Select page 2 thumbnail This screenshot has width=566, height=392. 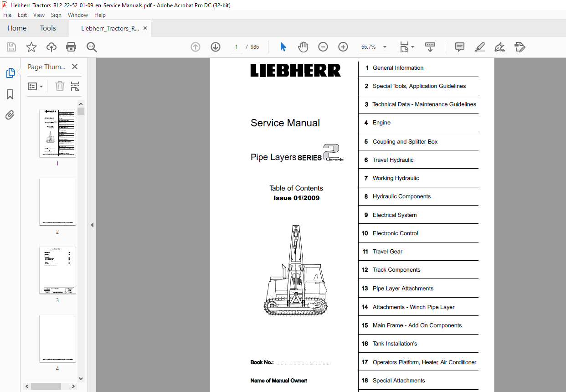click(57, 201)
